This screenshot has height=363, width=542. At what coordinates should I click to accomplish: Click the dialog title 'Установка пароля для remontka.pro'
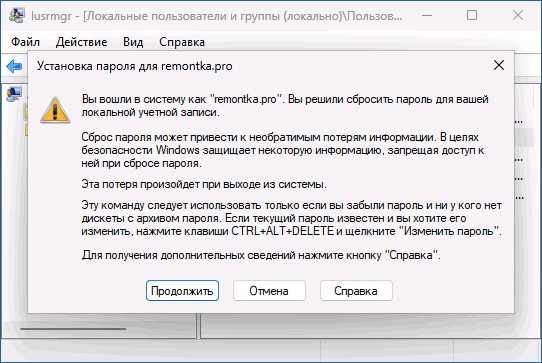[134, 66]
